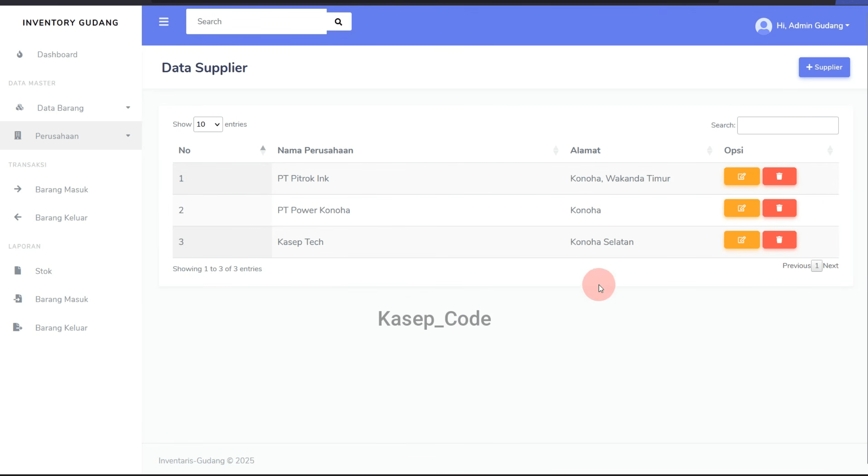Open Barang Masuk report under Laporan
Image resolution: width=868 pixels, height=476 pixels.
[x=61, y=299]
